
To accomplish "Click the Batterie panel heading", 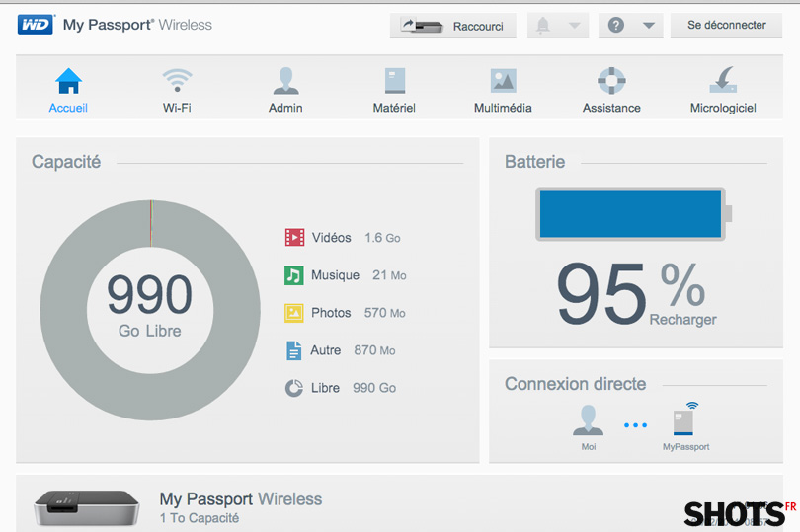I will click(x=534, y=162).
